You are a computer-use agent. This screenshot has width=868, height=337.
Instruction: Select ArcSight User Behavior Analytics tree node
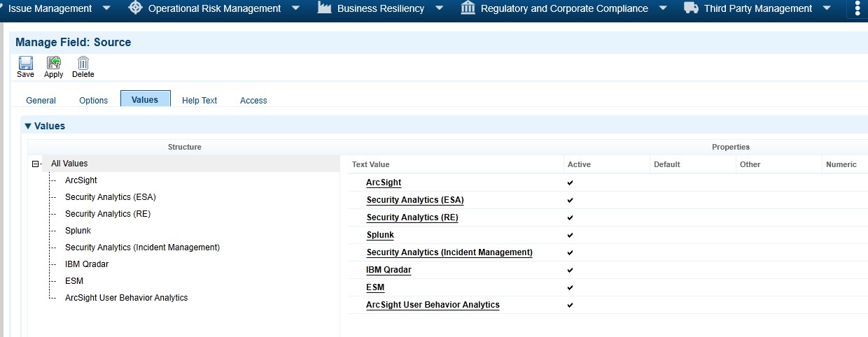click(127, 298)
